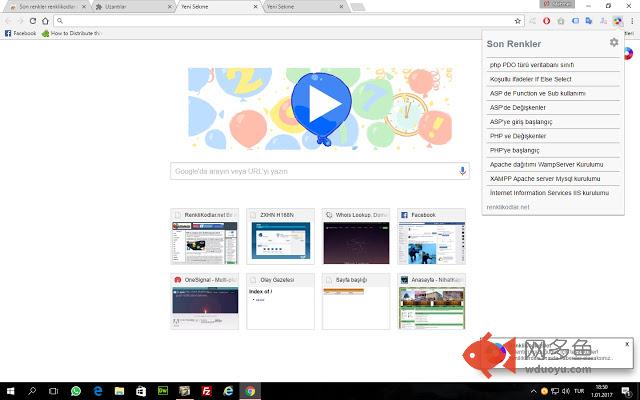Open the Facebook most-visited thumbnail
Screen dimensions: 640x400
pyautogui.click(x=432, y=237)
